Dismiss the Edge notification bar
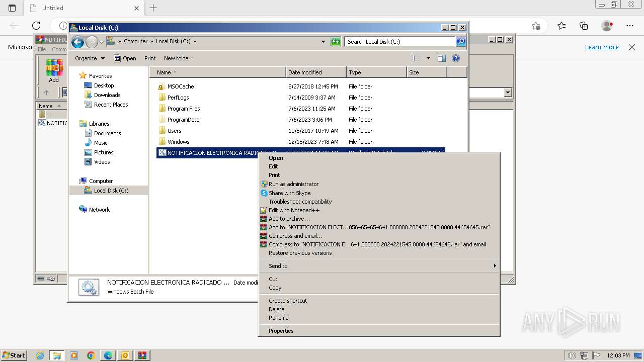644x362 pixels. (x=632, y=47)
